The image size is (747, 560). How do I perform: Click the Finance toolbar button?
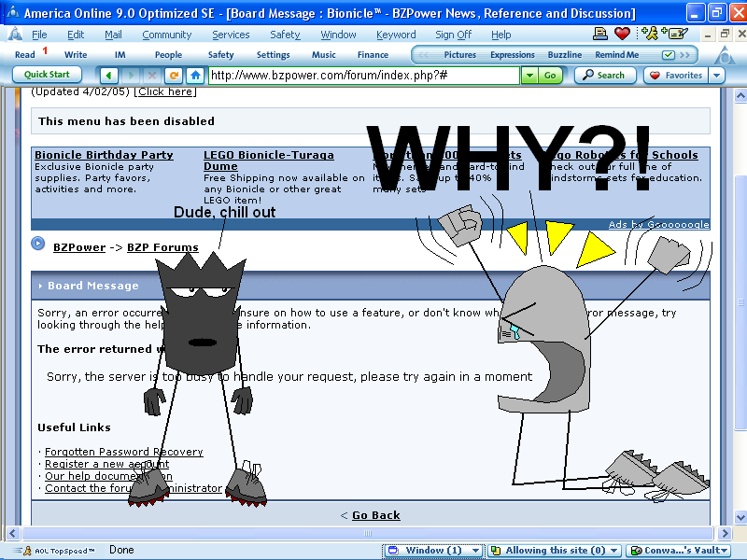pyautogui.click(x=373, y=55)
